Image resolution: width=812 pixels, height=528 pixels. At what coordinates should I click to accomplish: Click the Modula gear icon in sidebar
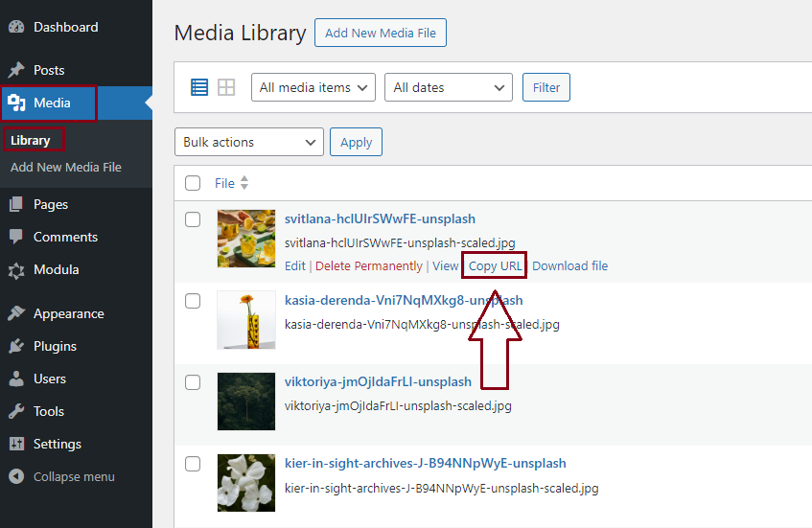[16, 270]
